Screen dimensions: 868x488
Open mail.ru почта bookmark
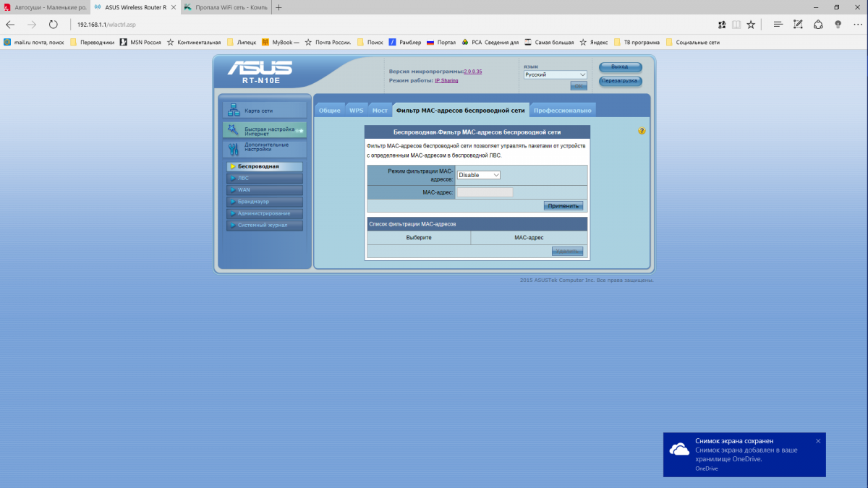pos(34,42)
